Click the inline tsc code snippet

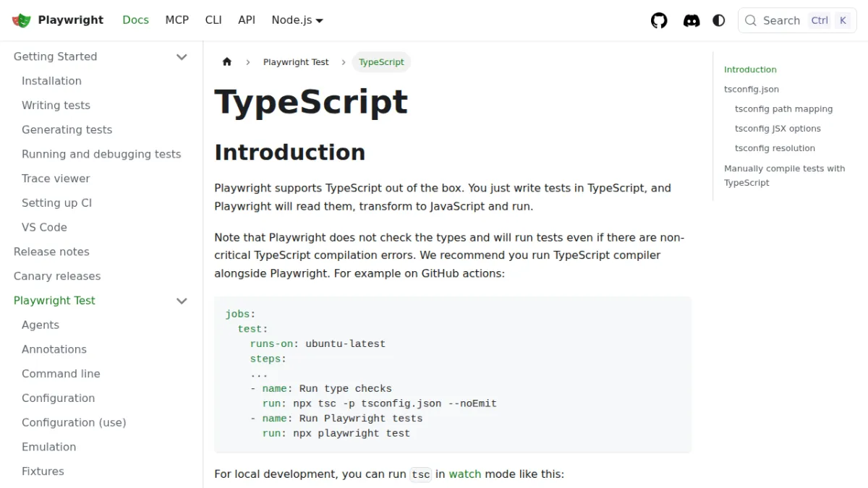421,475
